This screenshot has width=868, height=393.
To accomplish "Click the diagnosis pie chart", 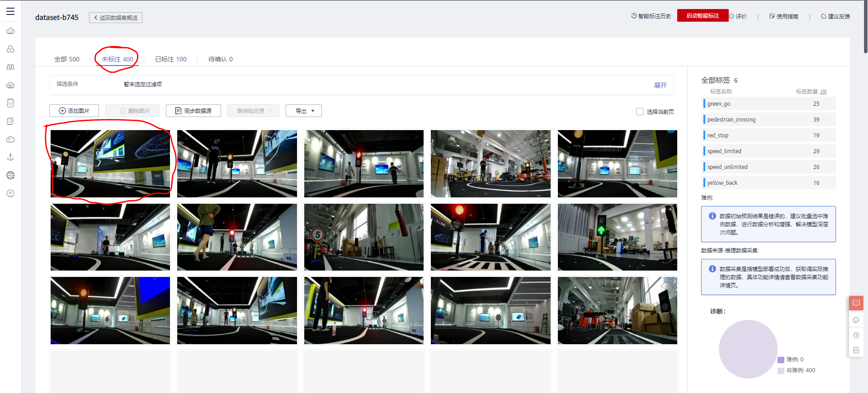I will pyautogui.click(x=748, y=349).
